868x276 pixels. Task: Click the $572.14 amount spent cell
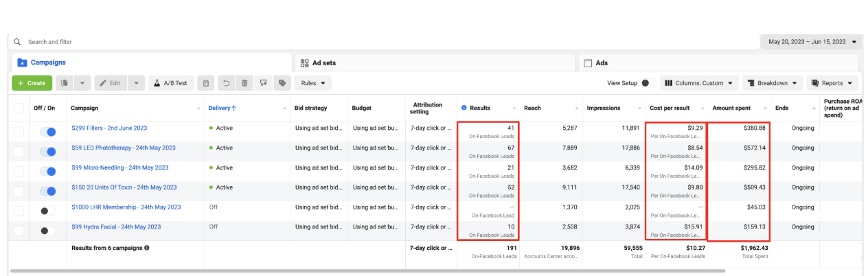coord(754,148)
